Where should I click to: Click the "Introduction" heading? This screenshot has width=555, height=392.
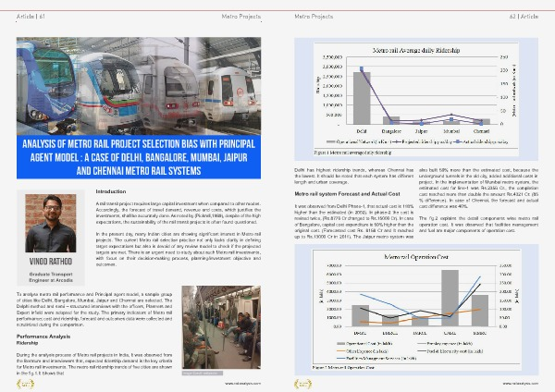[111, 191]
